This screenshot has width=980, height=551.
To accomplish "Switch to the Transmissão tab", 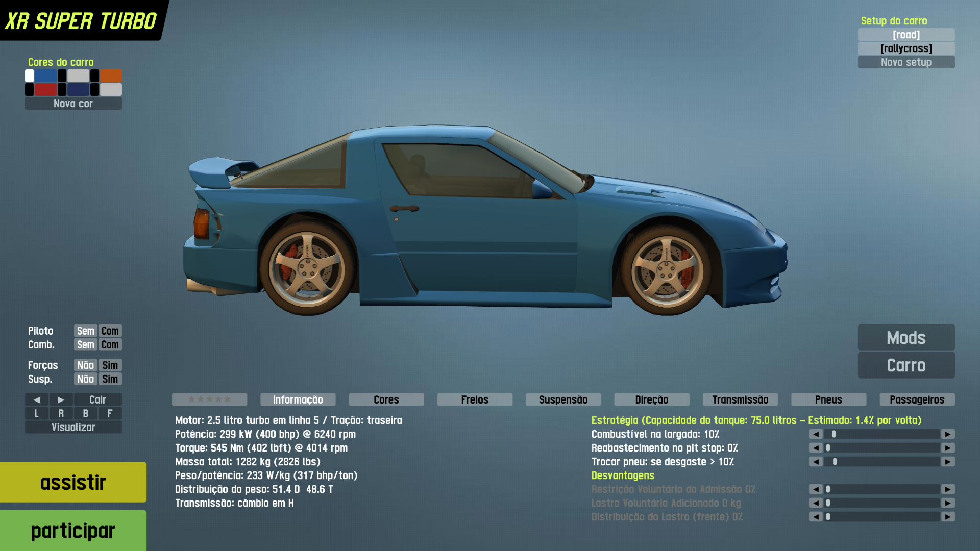I will click(x=740, y=399).
